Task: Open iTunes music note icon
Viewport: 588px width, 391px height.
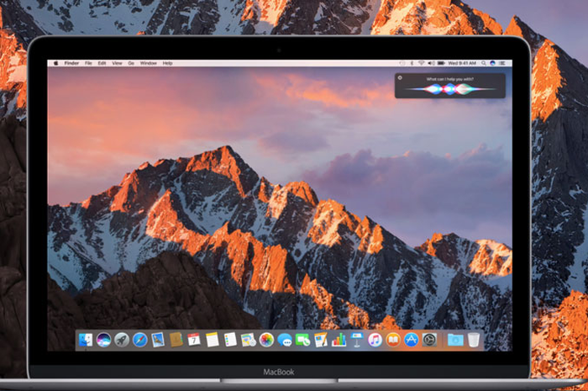Action: pyautogui.click(x=375, y=340)
